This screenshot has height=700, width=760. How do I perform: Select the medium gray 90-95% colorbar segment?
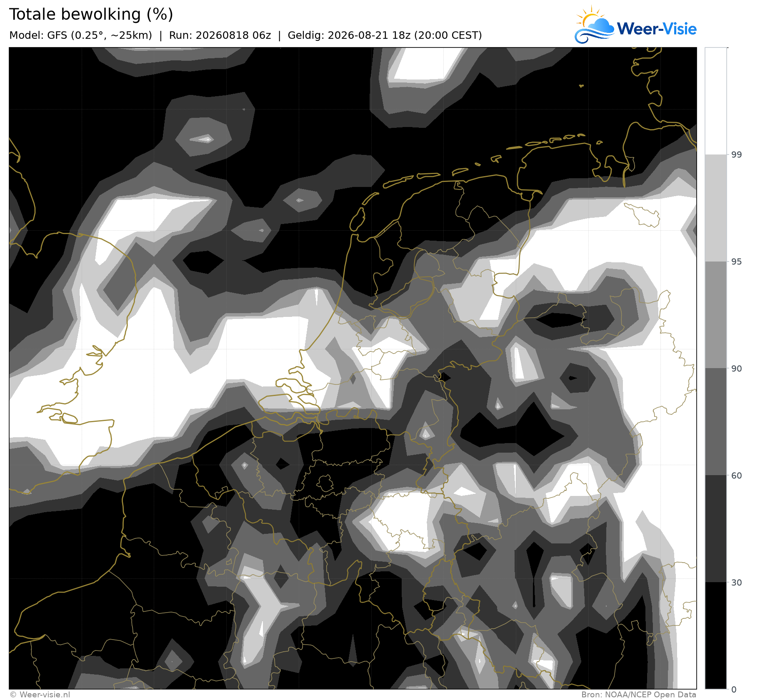click(x=716, y=315)
